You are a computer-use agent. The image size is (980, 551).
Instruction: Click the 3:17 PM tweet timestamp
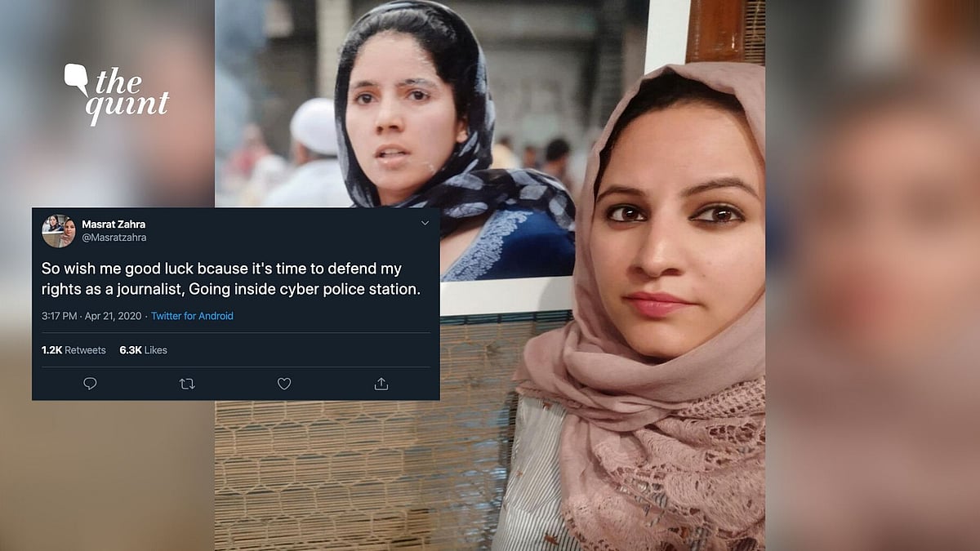tap(60, 316)
